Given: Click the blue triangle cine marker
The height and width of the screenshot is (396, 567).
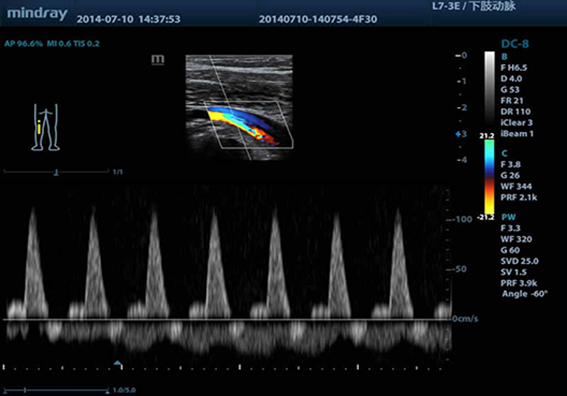Looking at the screenshot, I should [118, 362].
